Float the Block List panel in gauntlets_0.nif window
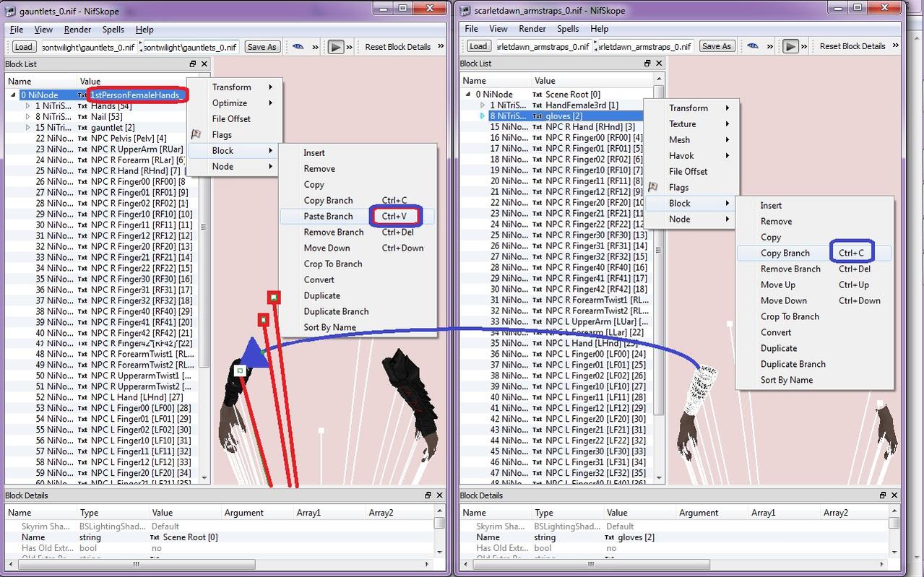 [193, 64]
